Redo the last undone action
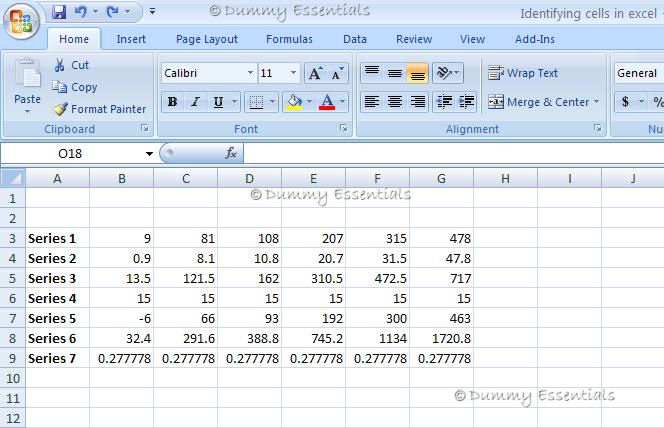664x428 pixels. pos(113,12)
